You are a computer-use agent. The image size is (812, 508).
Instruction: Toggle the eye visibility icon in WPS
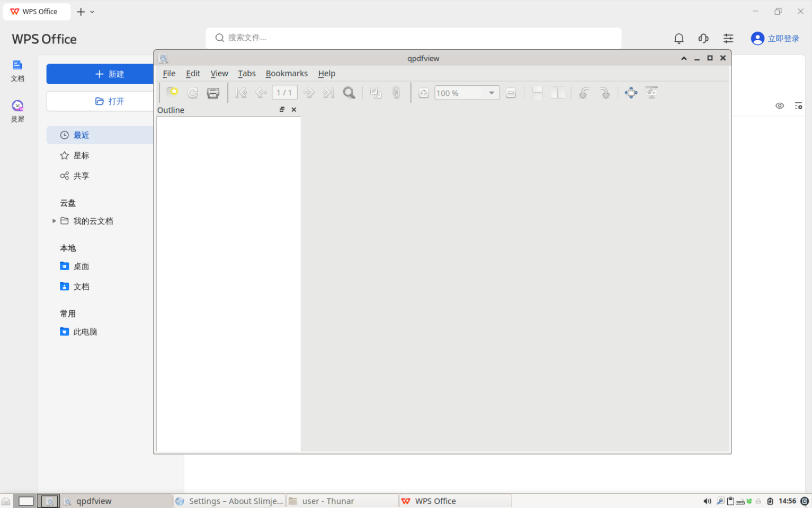(780, 106)
